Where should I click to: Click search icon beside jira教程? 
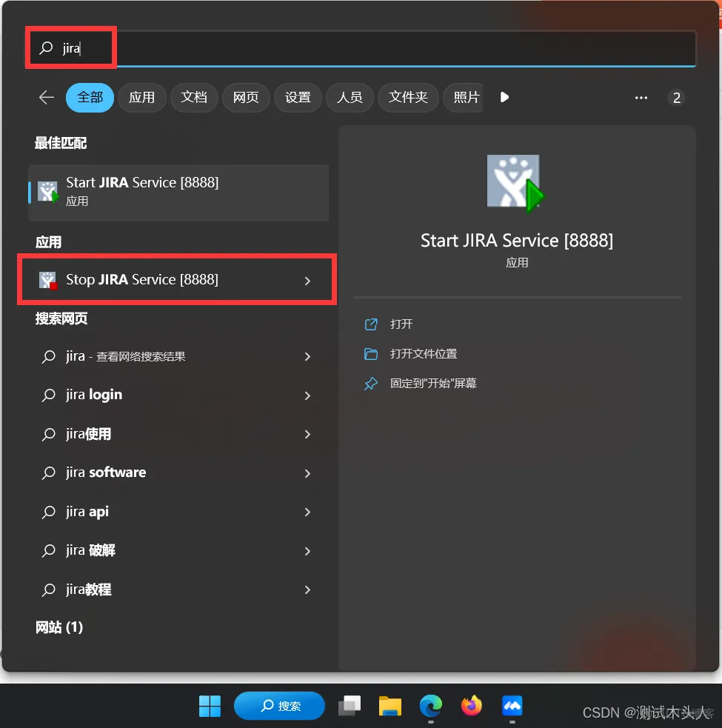[x=48, y=590]
